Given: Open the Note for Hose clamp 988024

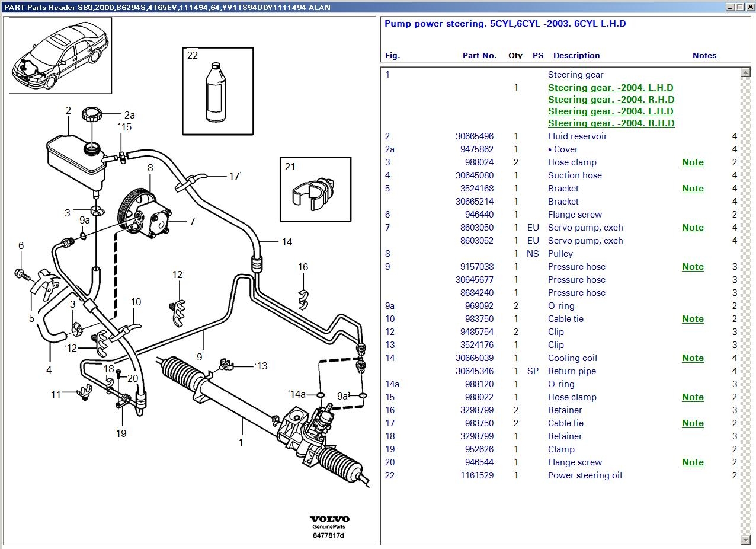Looking at the screenshot, I should pyautogui.click(x=693, y=162).
